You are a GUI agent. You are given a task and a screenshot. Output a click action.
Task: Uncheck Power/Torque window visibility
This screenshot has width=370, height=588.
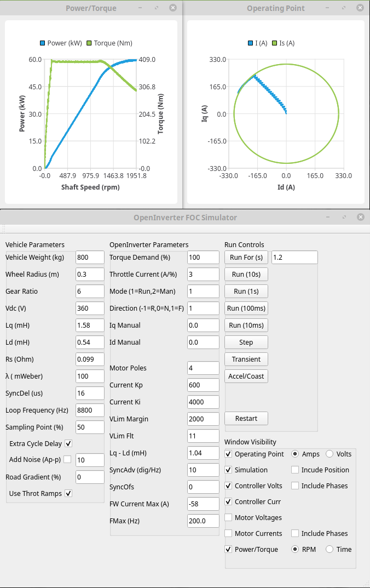228,550
